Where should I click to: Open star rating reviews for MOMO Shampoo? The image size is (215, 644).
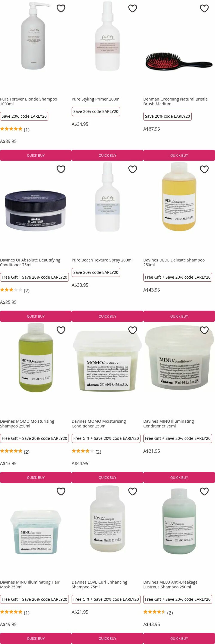(15, 451)
